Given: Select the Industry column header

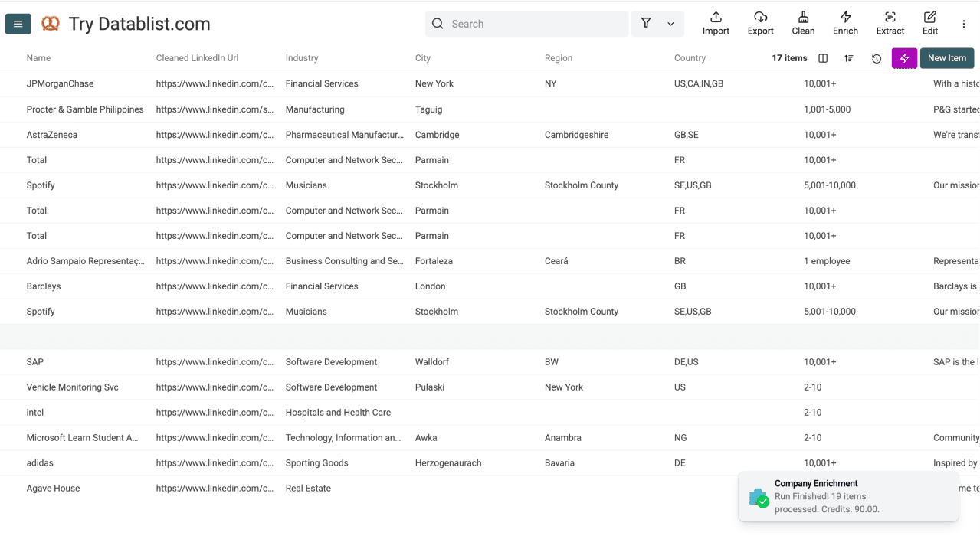Looking at the screenshot, I should click(301, 58).
